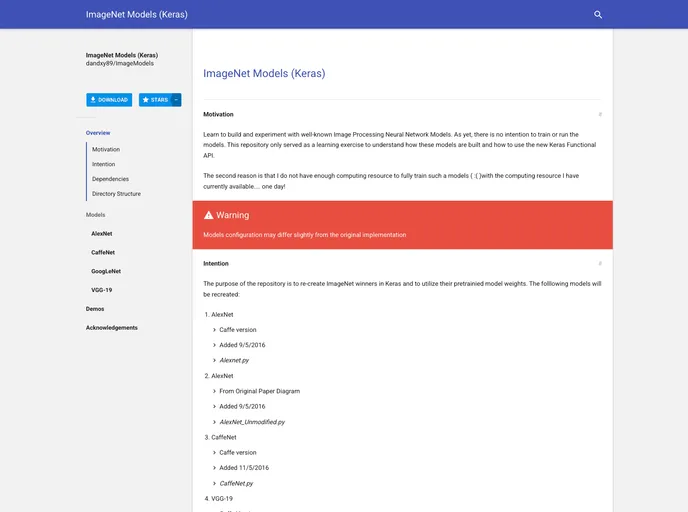
Task: Open the Demos sidebar item
Action: [x=95, y=309]
